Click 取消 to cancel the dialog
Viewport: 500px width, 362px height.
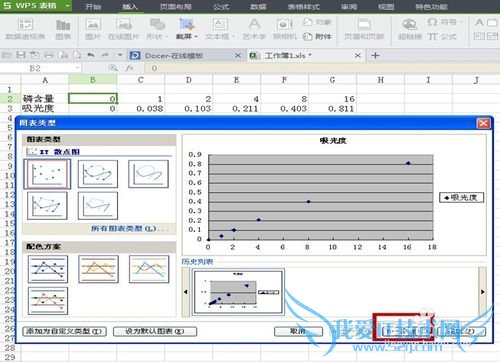pyautogui.click(x=298, y=331)
